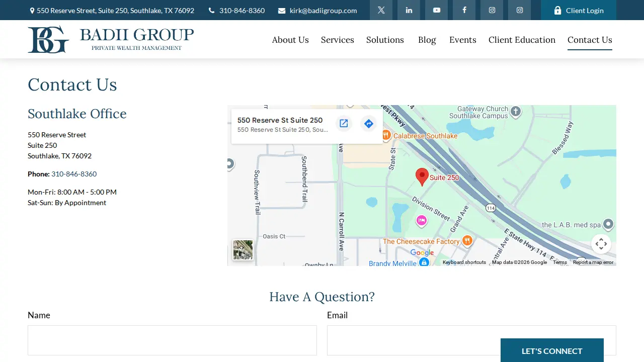Image resolution: width=644 pixels, height=362 pixels.
Task: Open map Keyboard shortcuts link
Action: click(464, 262)
